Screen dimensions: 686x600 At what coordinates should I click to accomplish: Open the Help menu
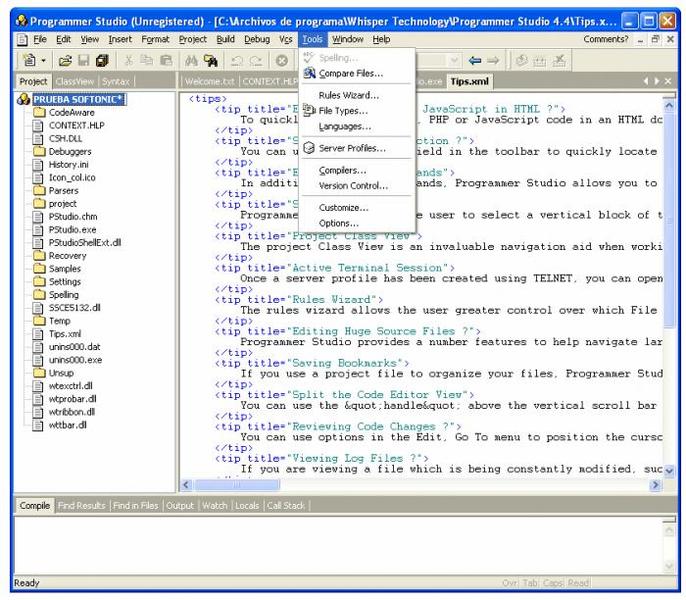point(381,39)
